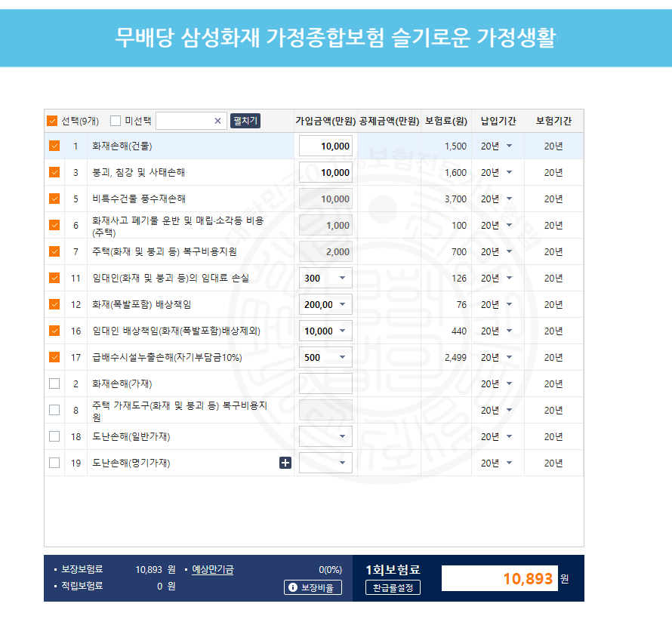This screenshot has width=672, height=619.
Task: Click the 펼치기 button
Action: [x=244, y=121]
